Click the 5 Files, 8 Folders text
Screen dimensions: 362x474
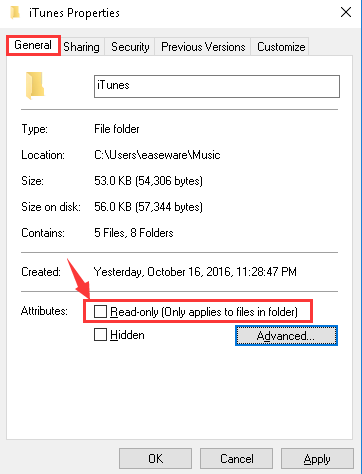pos(134,233)
